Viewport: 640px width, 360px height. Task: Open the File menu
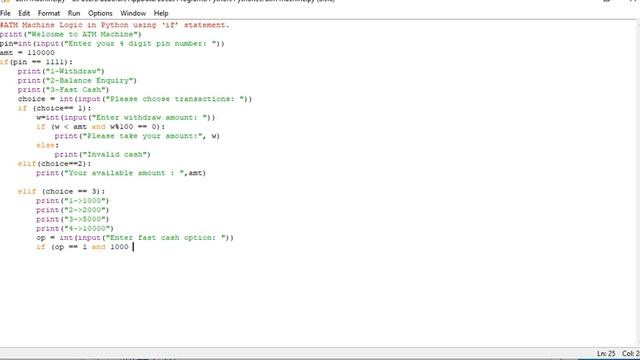(5, 13)
